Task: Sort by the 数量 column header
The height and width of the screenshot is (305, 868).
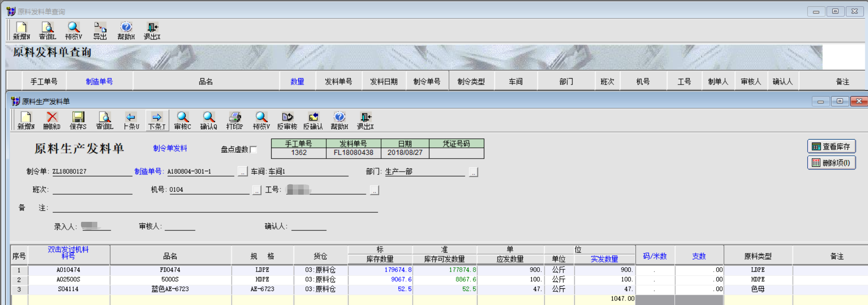Action: [x=297, y=81]
